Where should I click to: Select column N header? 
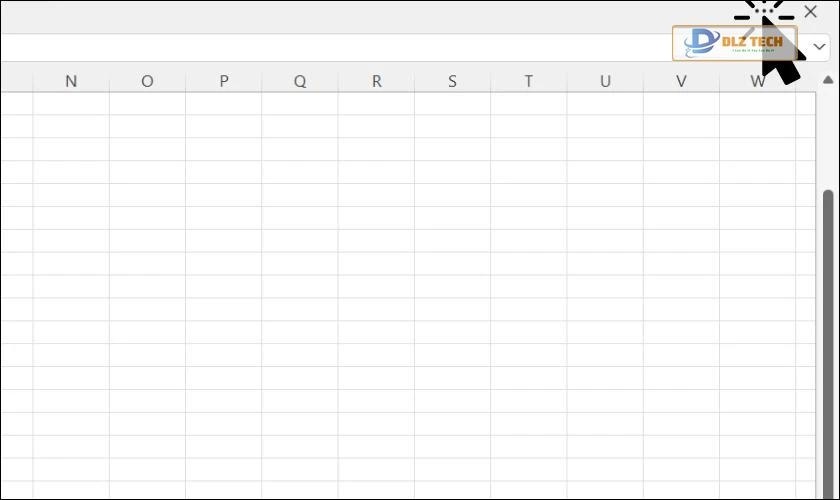[71, 81]
